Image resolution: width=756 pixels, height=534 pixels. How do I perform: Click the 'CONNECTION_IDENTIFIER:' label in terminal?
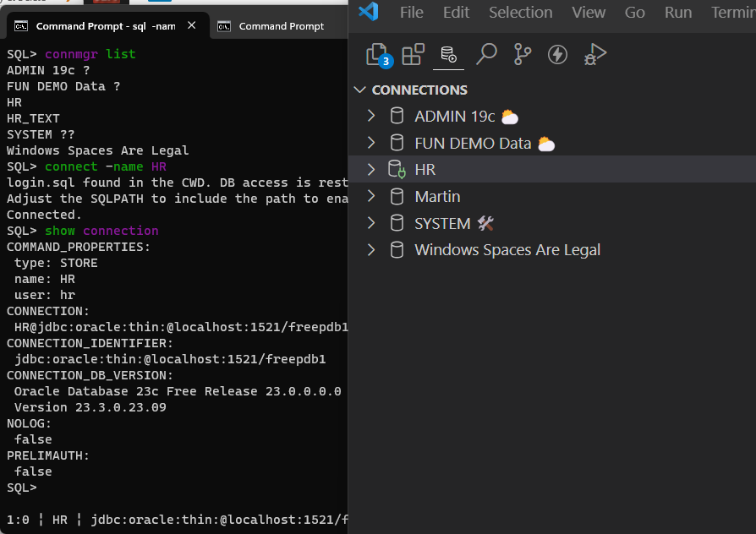click(x=90, y=343)
